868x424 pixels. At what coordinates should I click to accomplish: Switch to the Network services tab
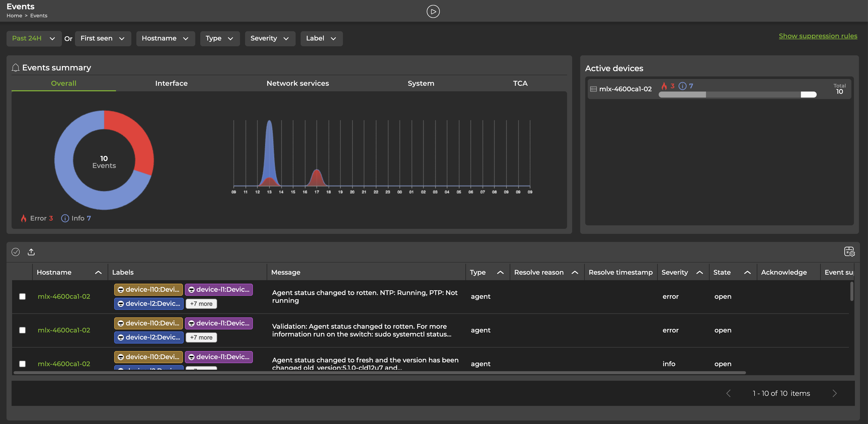298,83
